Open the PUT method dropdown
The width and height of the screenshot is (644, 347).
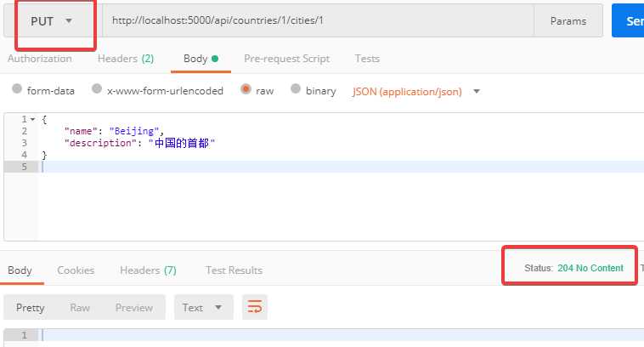point(51,21)
